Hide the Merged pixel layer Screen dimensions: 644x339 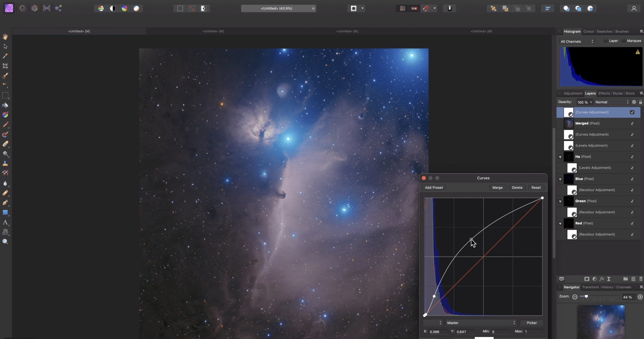pyautogui.click(x=632, y=123)
